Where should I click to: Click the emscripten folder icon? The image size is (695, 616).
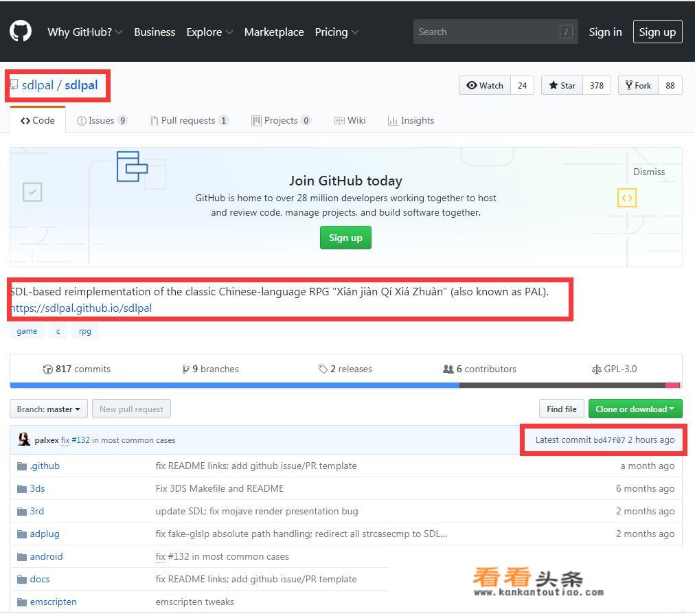22,602
